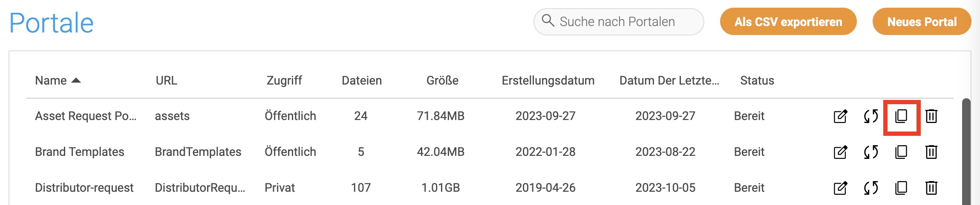This screenshot has height=205, width=980.
Task: Edit the Asset Request Portal row
Action: 840,116
